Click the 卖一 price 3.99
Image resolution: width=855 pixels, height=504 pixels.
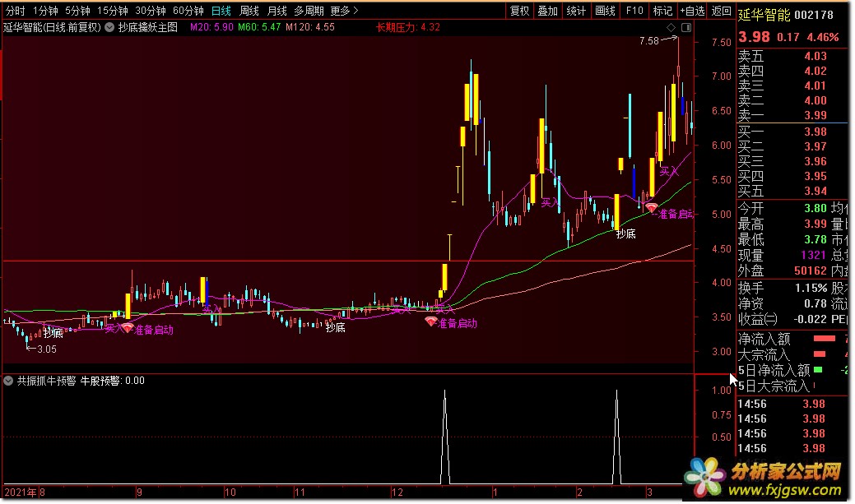[x=816, y=115]
